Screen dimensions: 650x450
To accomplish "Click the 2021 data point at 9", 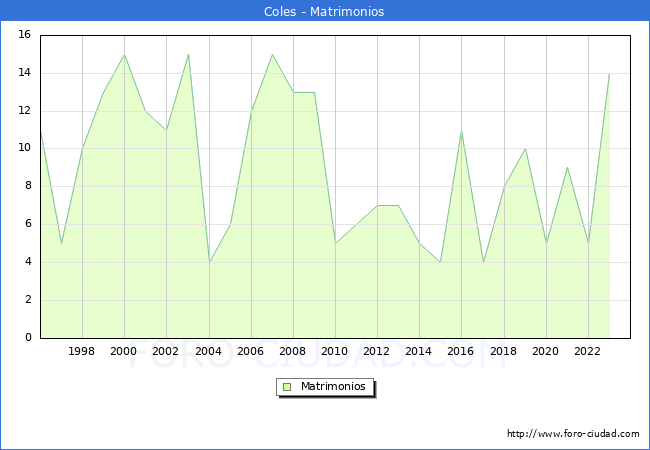I will 567,167.
